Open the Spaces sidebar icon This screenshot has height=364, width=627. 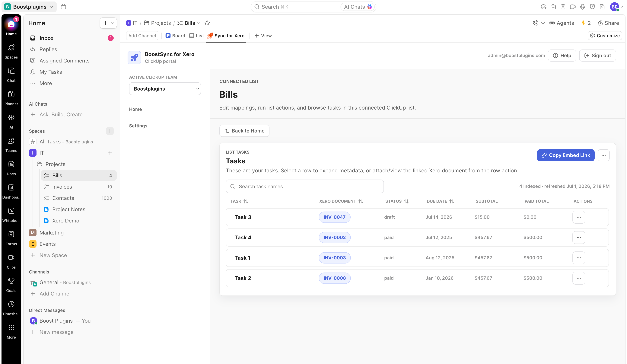[11, 52]
